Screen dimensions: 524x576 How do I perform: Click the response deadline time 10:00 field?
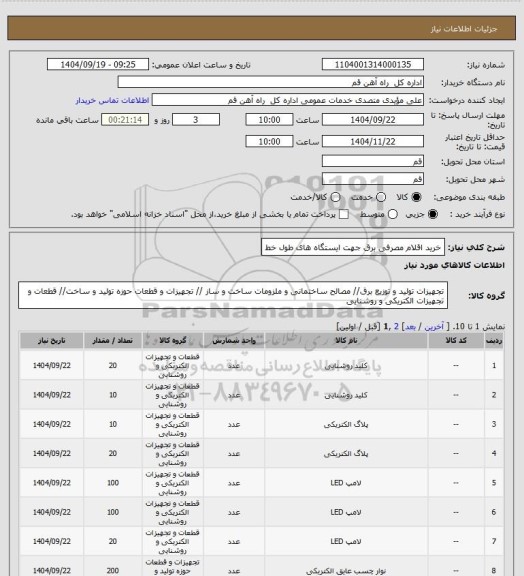click(269, 120)
